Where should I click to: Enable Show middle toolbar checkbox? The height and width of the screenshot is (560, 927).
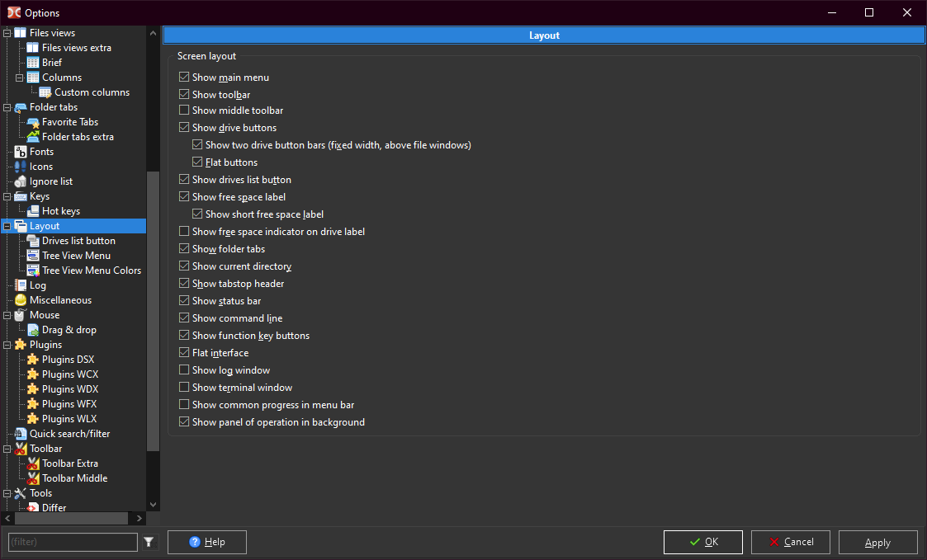pos(184,111)
